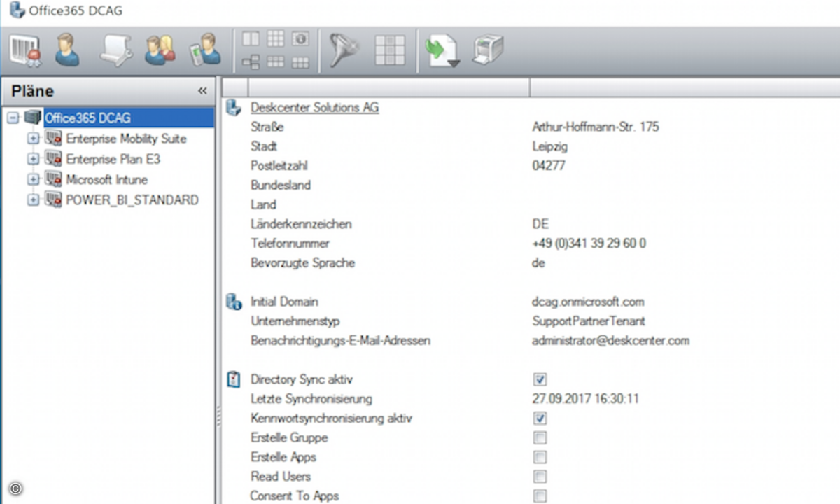The height and width of the screenshot is (504, 840).
Task: Click the value column header
Action: click(x=685, y=87)
